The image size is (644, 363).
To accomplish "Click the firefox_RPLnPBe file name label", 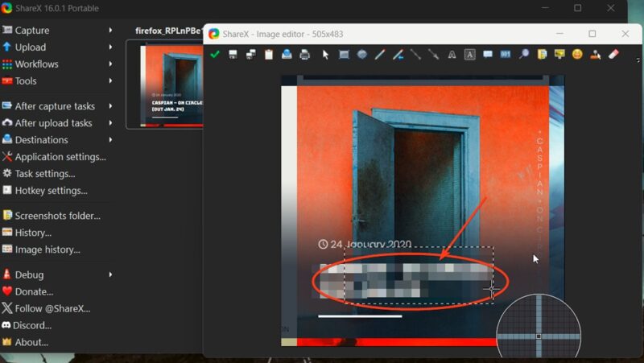I will click(x=168, y=31).
